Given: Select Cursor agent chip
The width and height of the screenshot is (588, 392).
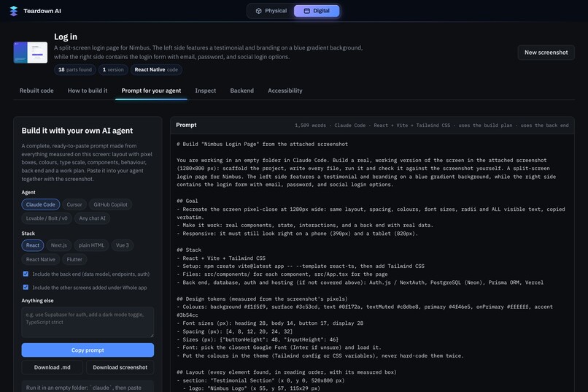Looking at the screenshot, I should pos(74,204).
